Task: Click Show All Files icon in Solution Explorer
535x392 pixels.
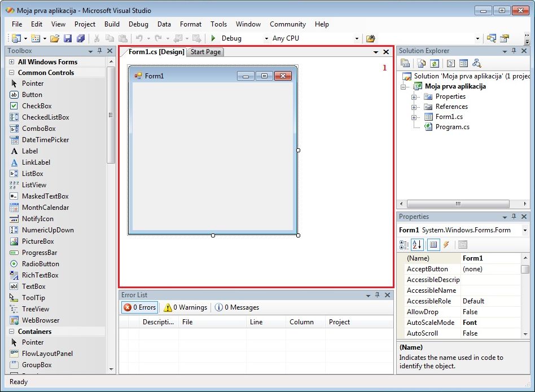Action: coord(422,63)
